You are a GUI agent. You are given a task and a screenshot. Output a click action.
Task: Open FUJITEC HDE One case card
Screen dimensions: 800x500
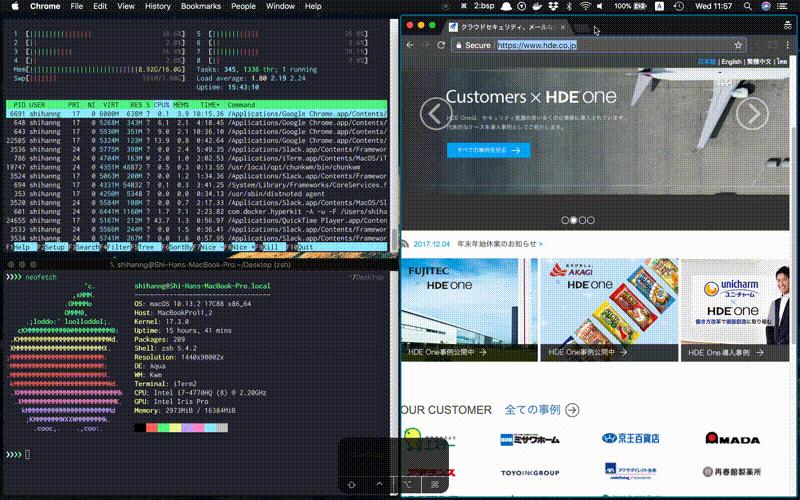point(469,310)
